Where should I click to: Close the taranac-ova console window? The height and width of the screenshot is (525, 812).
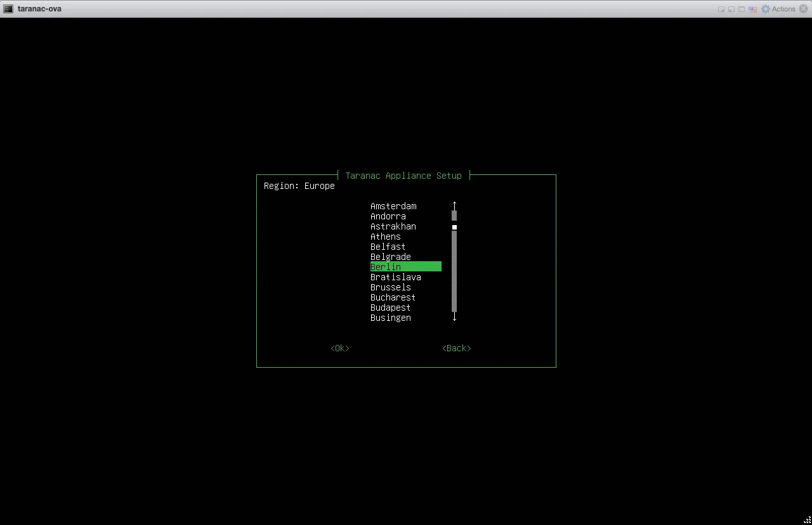803,9
